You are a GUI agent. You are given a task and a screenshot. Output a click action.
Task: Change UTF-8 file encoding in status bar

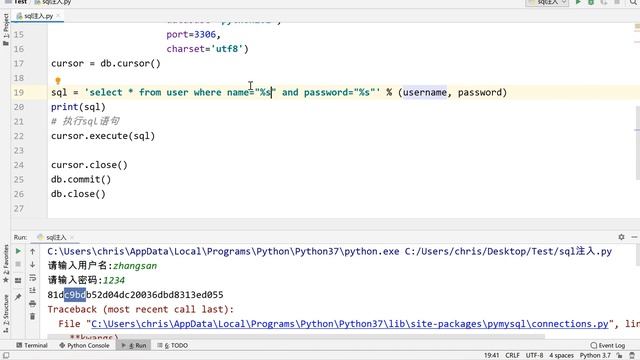pyautogui.click(x=534, y=356)
